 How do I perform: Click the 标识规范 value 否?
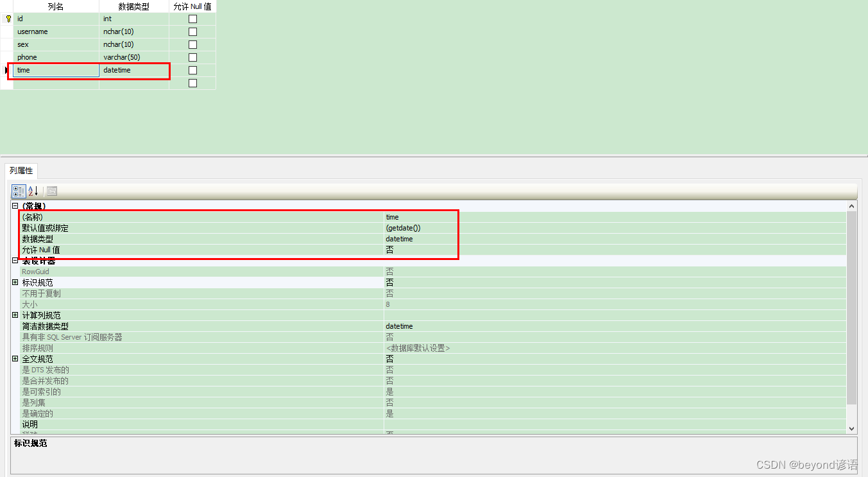pos(615,282)
